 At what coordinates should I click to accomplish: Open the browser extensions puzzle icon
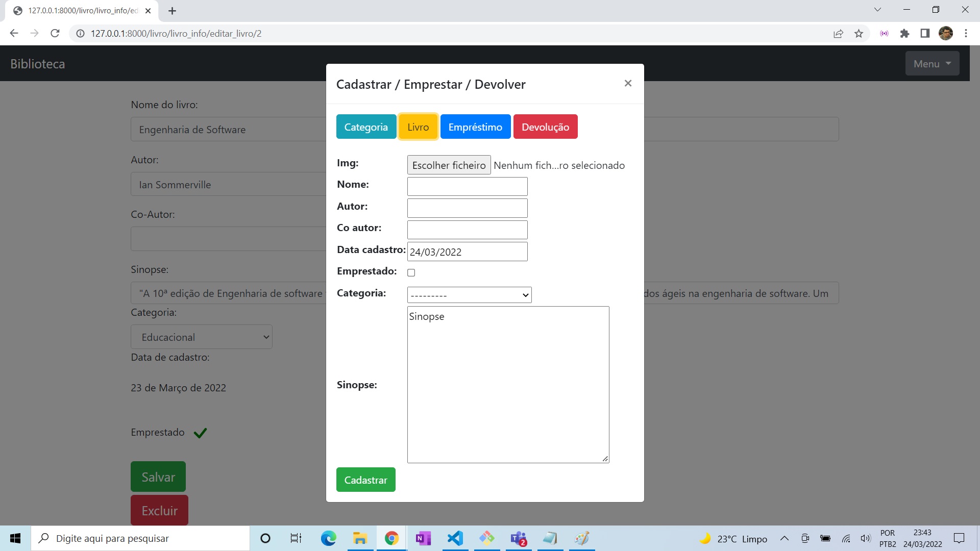904,34
